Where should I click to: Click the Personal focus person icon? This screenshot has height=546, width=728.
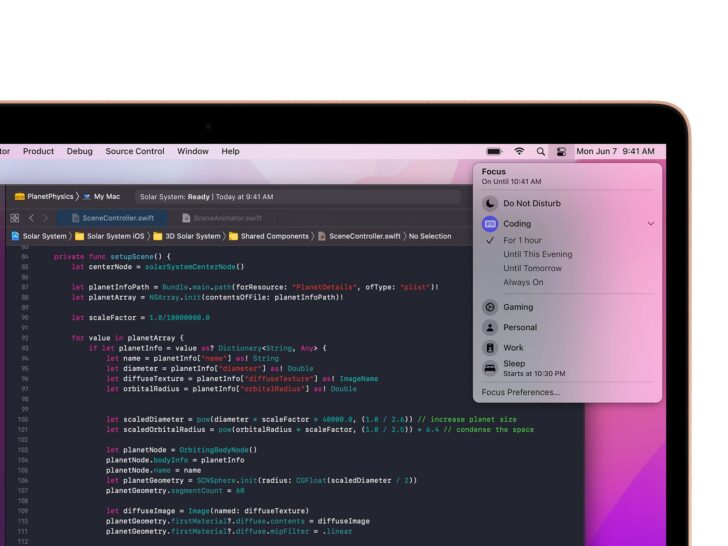coord(490,327)
